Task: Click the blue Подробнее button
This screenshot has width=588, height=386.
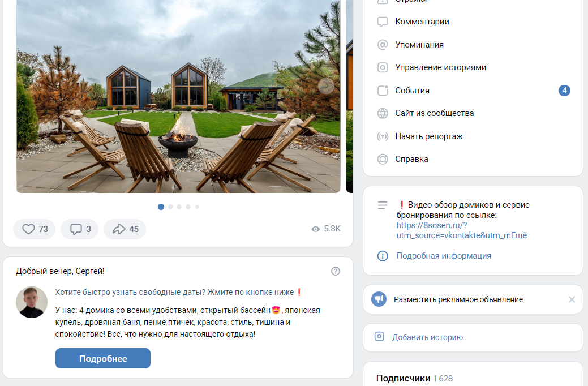Action: (x=103, y=358)
